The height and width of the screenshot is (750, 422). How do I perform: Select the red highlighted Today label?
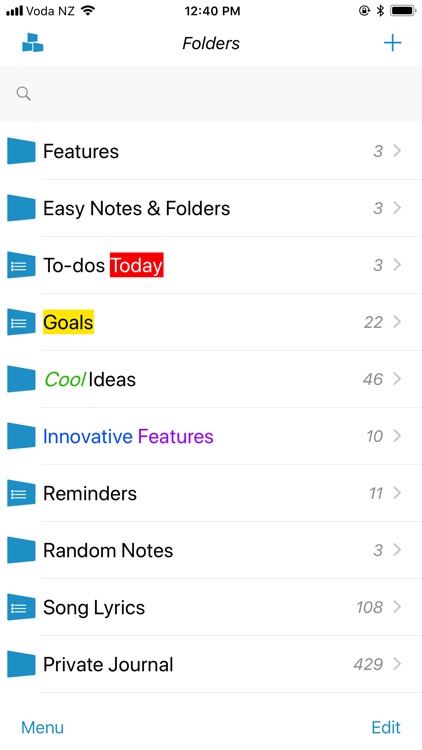(137, 265)
